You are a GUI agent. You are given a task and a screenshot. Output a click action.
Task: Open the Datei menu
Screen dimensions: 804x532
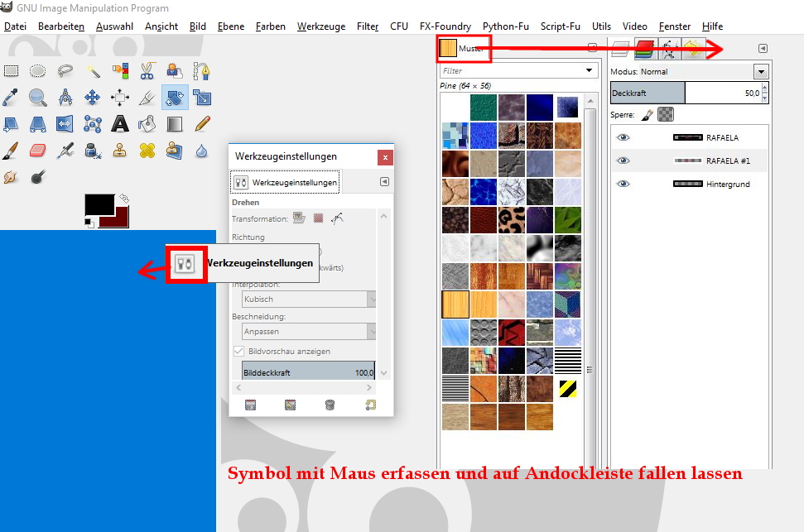click(x=16, y=26)
